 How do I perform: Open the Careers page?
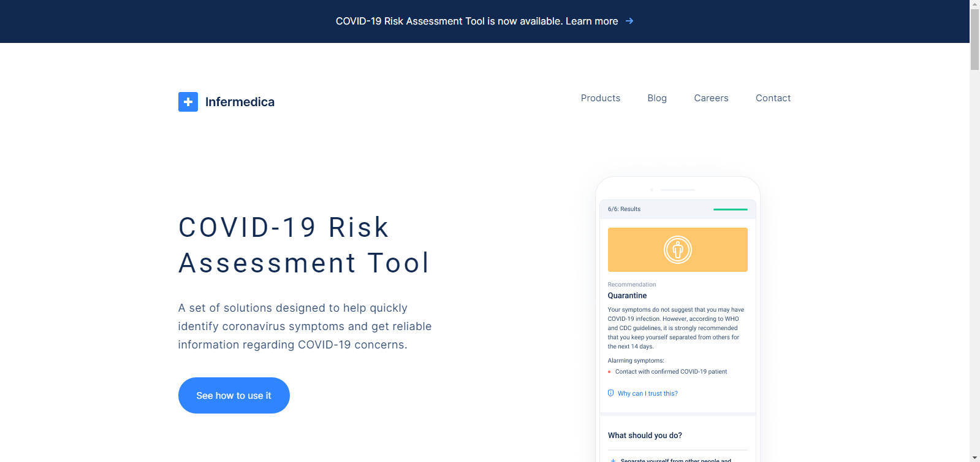(x=711, y=98)
